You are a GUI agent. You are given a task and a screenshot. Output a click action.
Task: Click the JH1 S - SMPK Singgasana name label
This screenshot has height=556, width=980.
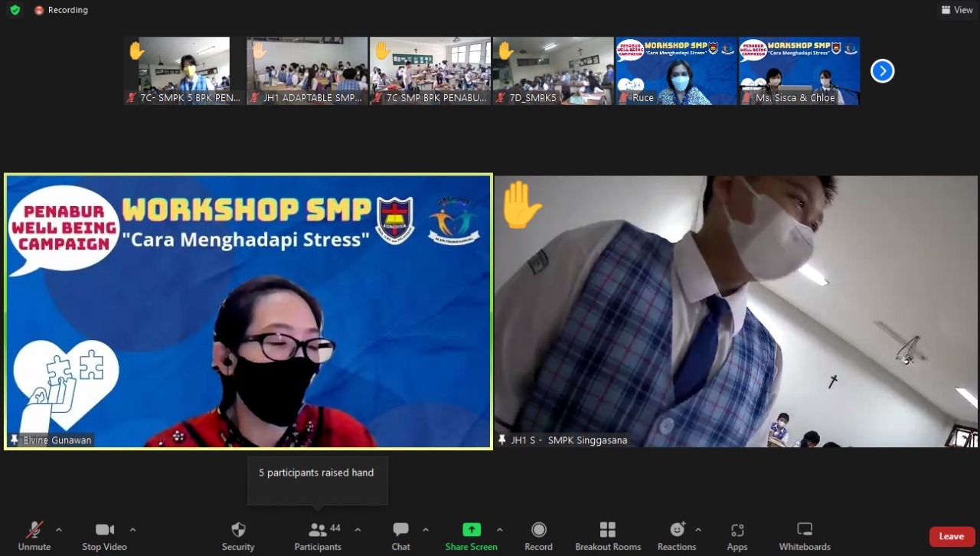coord(569,440)
